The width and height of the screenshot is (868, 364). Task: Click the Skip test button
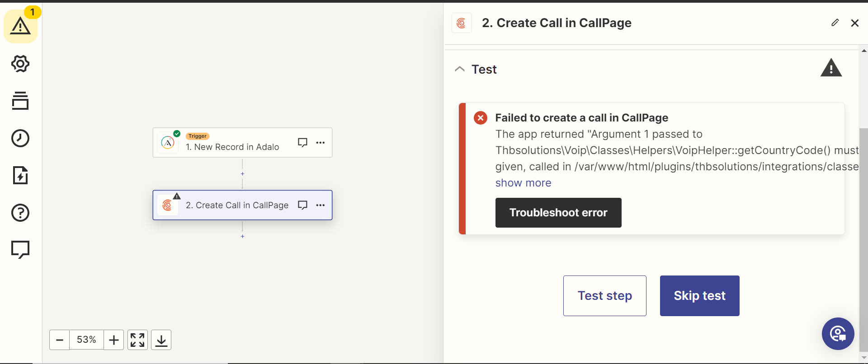(700, 296)
